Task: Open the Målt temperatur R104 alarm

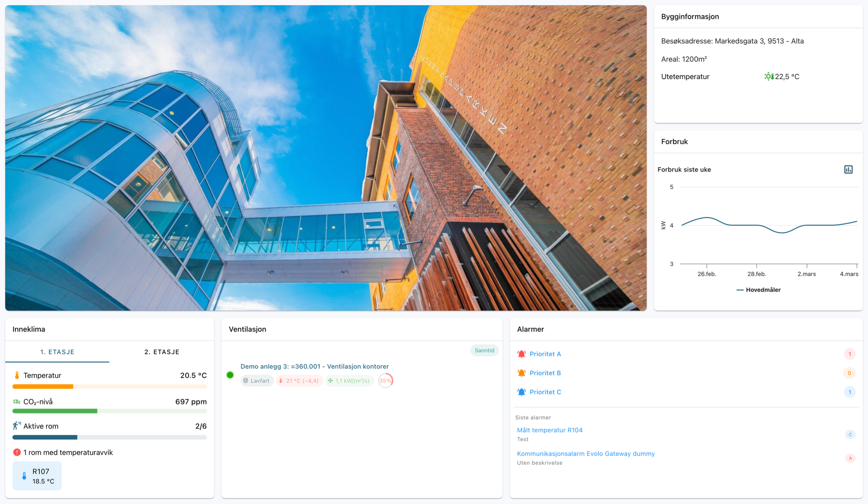Action: click(x=550, y=430)
